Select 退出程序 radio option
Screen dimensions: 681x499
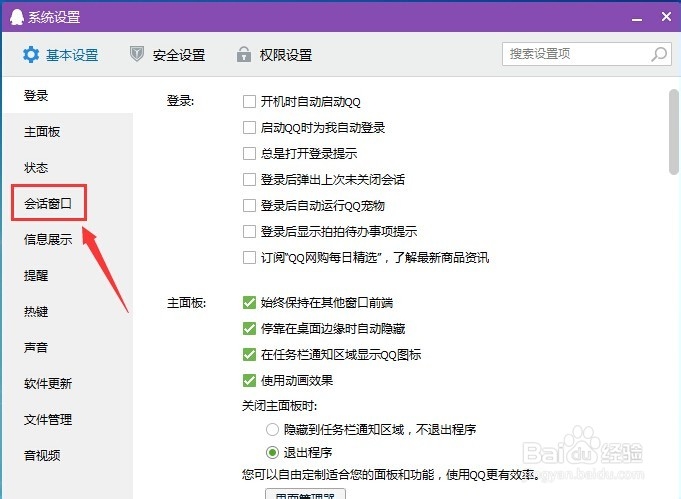(272, 453)
